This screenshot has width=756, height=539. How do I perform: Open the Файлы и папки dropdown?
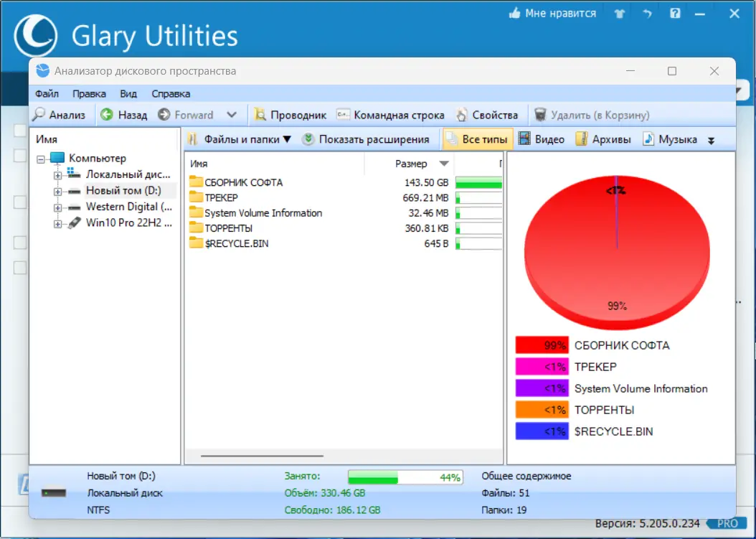click(240, 139)
